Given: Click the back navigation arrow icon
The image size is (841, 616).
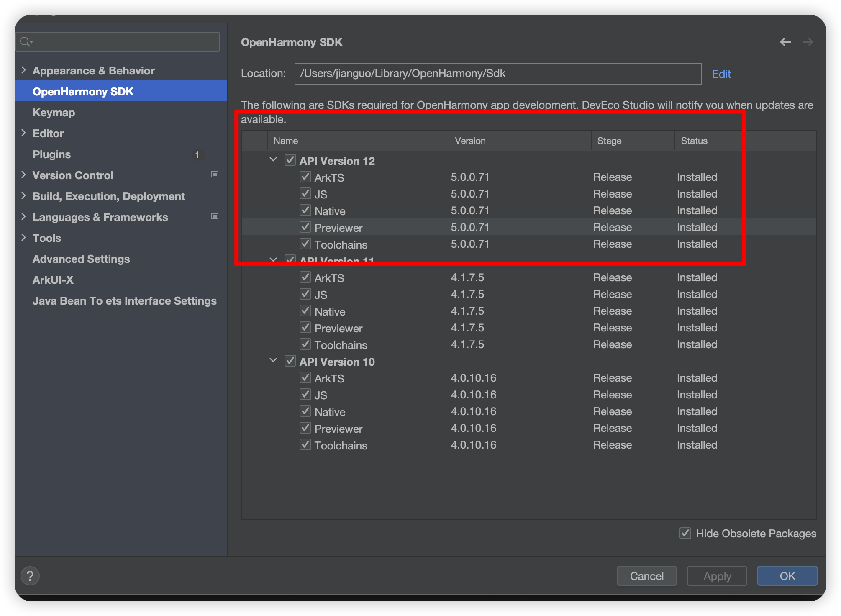Looking at the screenshot, I should tap(785, 42).
